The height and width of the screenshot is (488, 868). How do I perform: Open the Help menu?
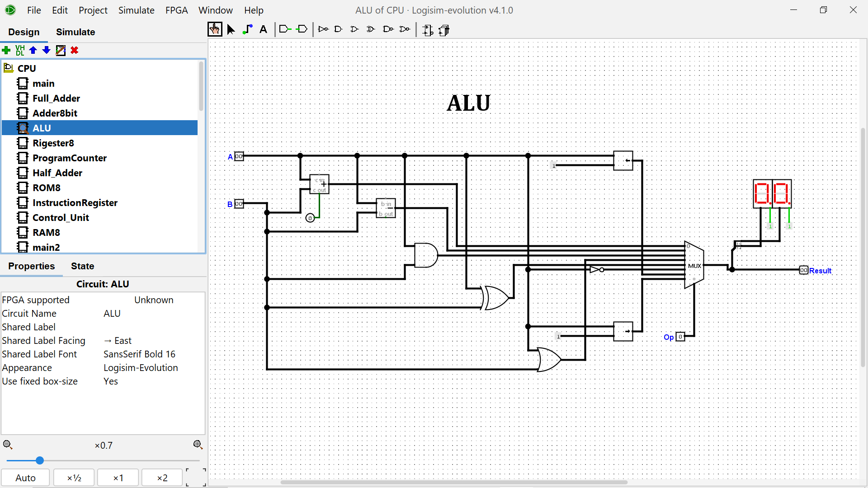(254, 10)
